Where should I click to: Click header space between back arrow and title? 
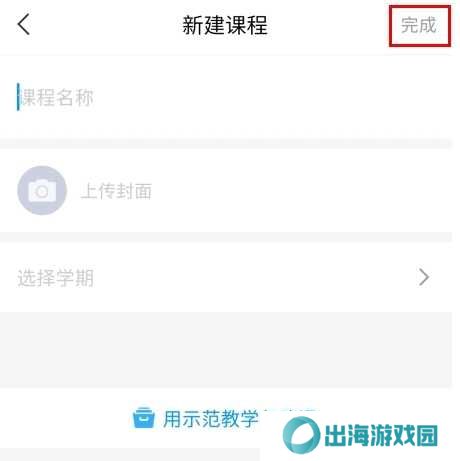tap(107, 25)
